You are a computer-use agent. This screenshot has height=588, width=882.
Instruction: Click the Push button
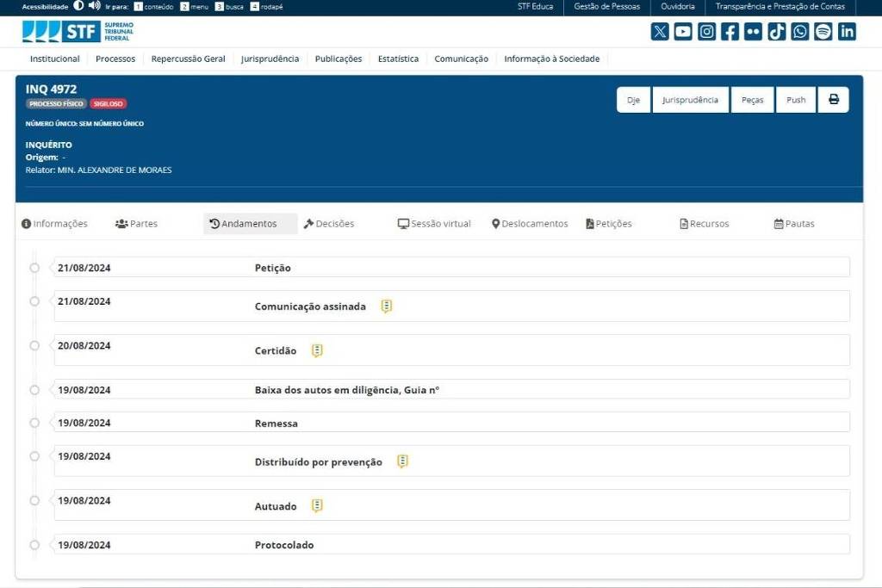click(796, 100)
